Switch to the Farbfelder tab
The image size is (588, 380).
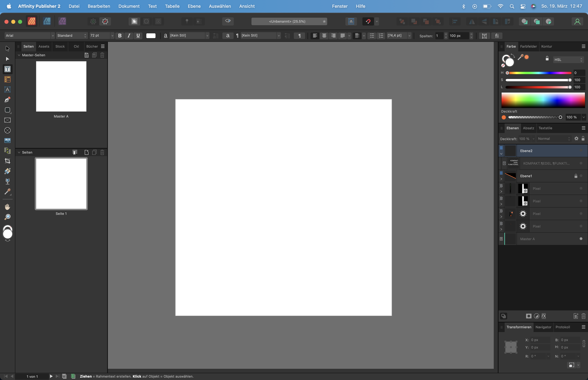528,46
